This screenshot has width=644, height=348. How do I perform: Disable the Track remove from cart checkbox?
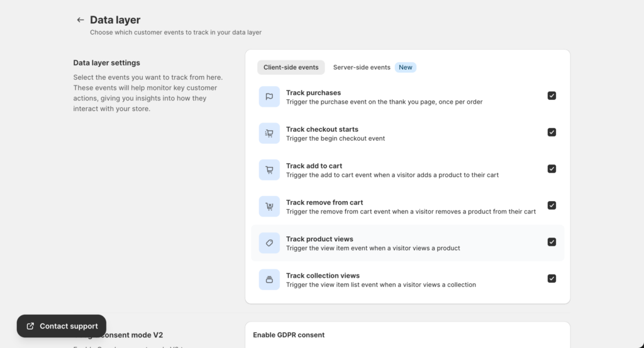click(x=552, y=205)
